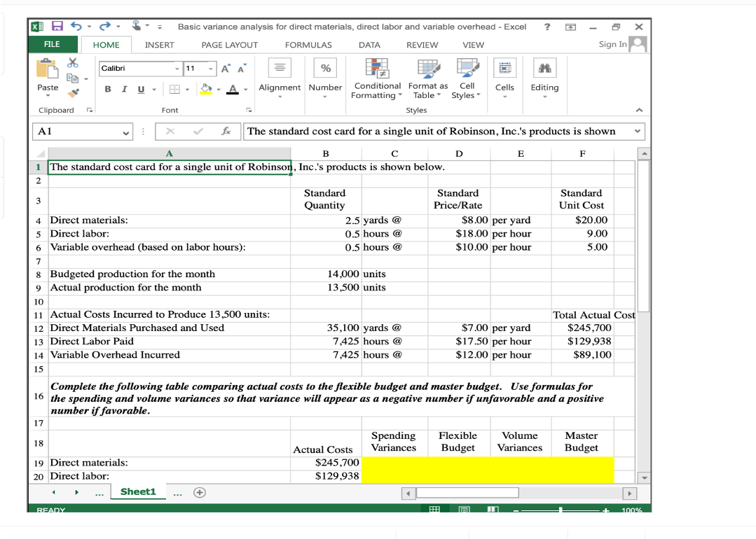This screenshot has height=539, width=756.
Task: Switch to the REVIEW ribbon tab
Action: coord(423,44)
